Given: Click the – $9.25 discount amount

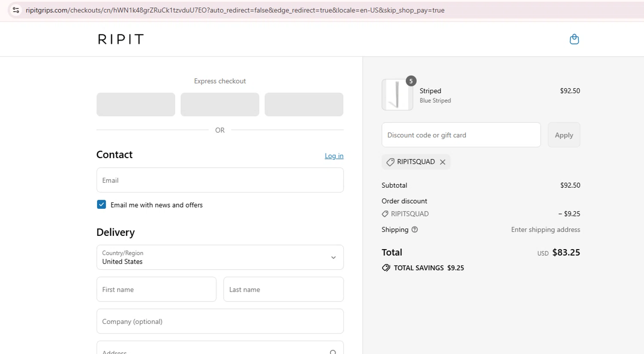Looking at the screenshot, I should pos(569,214).
